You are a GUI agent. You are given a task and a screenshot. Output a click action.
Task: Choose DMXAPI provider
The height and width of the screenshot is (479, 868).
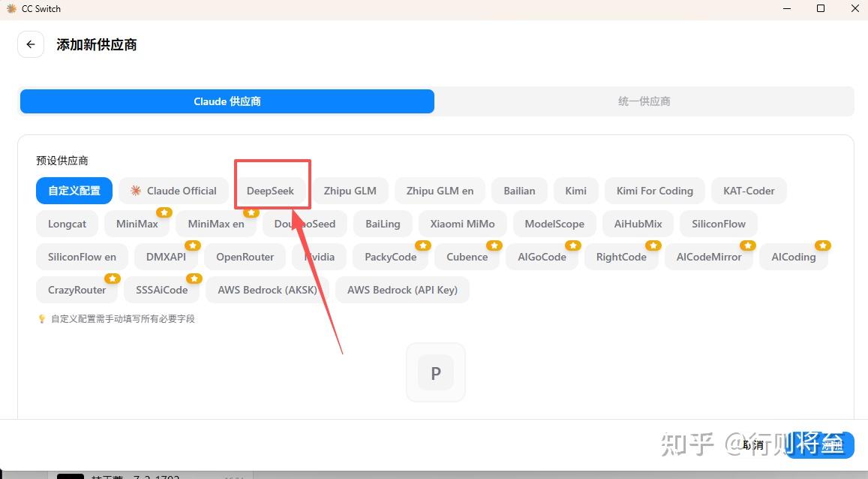coord(166,257)
